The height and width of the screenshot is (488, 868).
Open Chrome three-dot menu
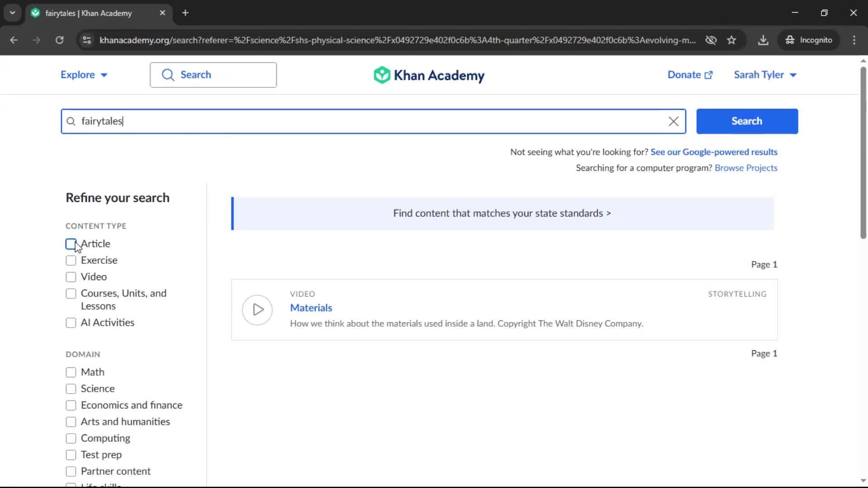(x=854, y=40)
